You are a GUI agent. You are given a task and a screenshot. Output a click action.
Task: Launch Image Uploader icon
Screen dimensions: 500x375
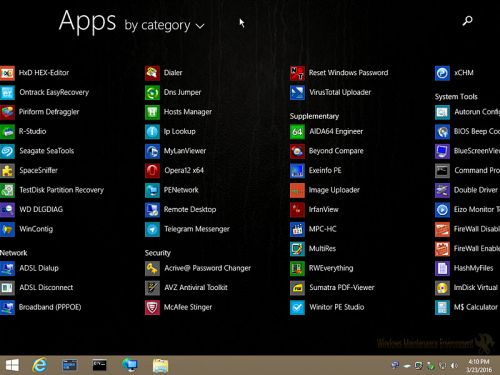[297, 190]
